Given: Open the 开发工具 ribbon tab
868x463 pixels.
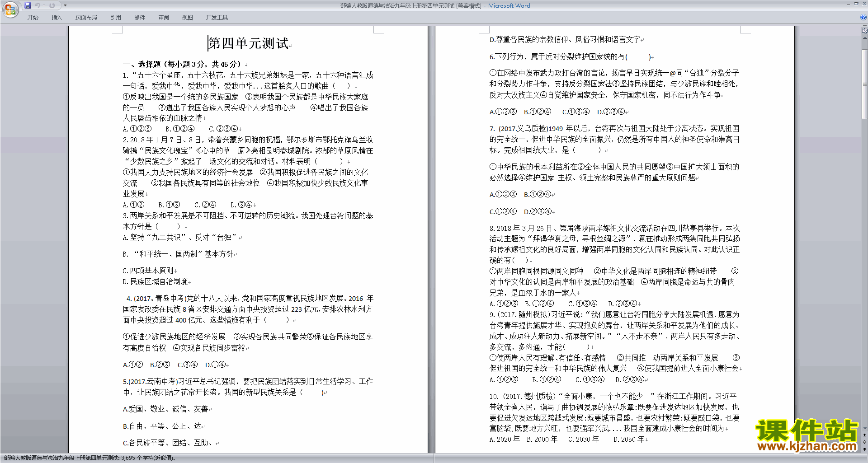Looking at the screenshot, I should point(217,17).
